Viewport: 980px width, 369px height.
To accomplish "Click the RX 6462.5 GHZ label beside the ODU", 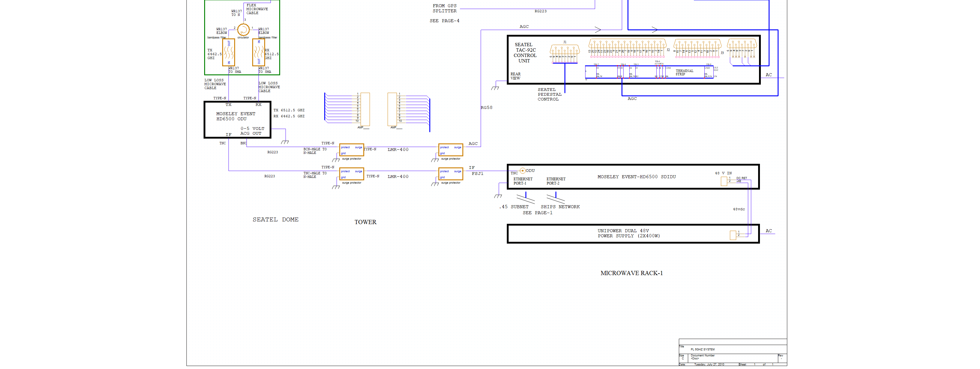I will 289,116.
